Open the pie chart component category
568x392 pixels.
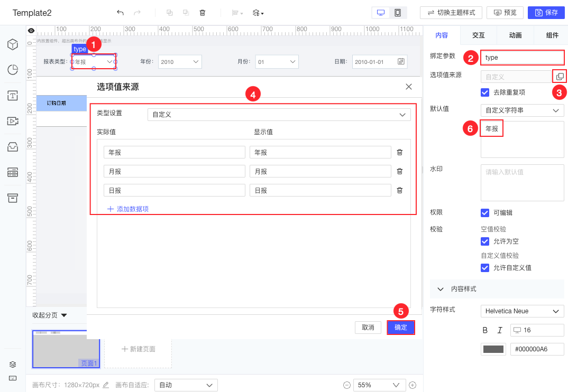13,70
